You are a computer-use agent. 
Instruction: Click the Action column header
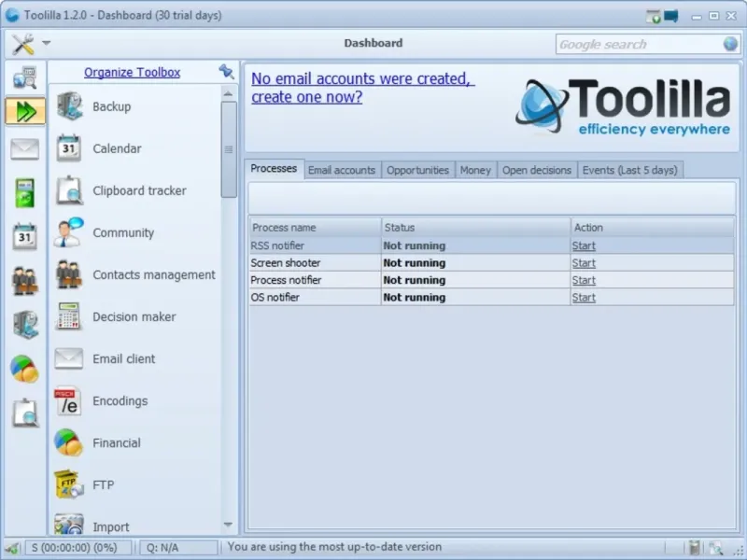(x=652, y=228)
